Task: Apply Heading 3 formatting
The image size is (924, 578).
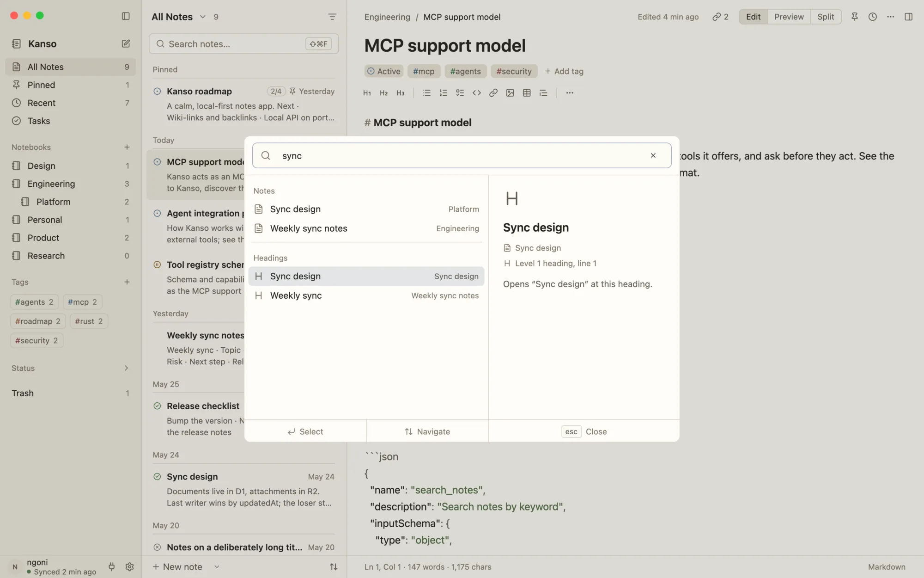Action: point(401,93)
